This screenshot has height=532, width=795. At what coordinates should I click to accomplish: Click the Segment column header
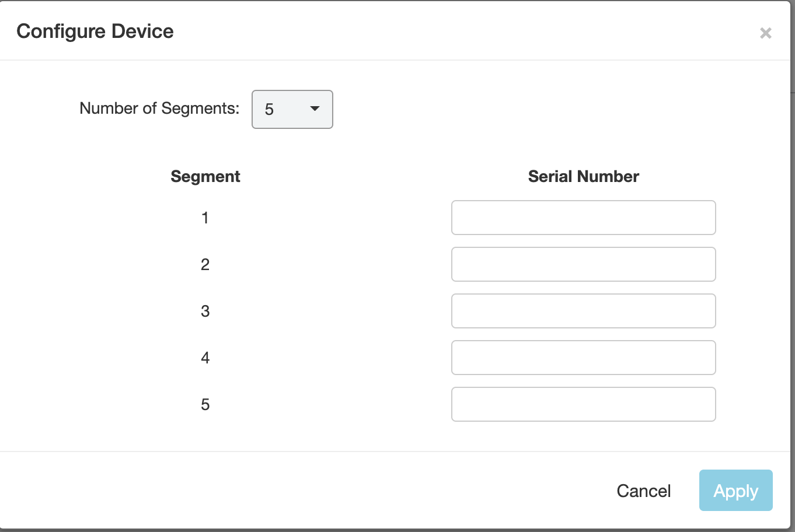pyautogui.click(x=205, y=177)
